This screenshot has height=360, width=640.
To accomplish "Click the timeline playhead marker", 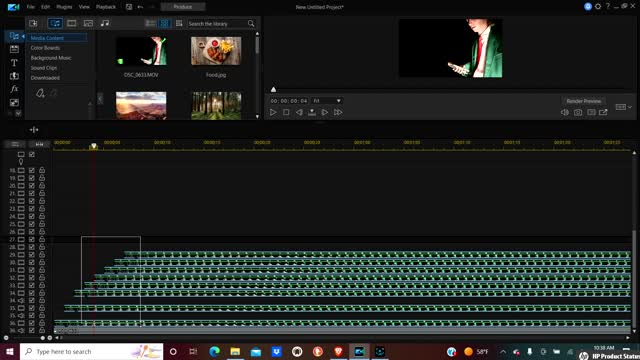I will (x=93, y=146).
